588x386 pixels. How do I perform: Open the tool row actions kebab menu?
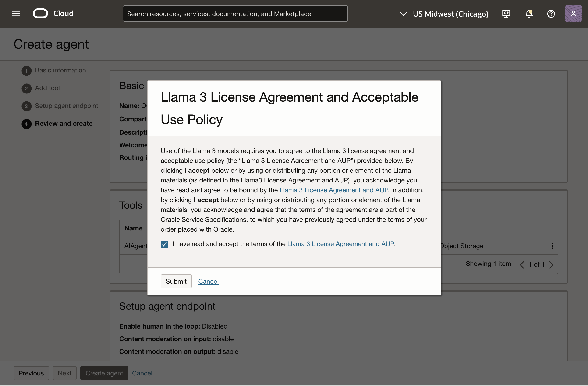[553, 246]
